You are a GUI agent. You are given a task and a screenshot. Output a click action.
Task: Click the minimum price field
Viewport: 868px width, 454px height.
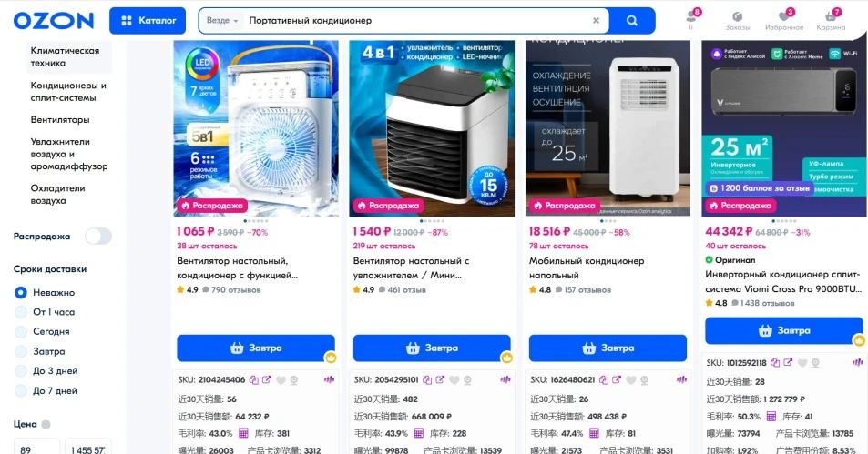coord(36,448)
